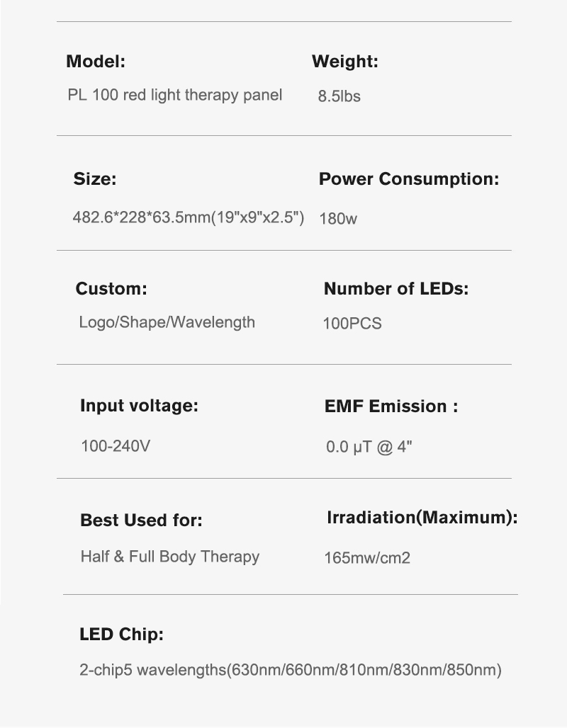Select the 100PCS value
567x728 pixels.
point(352,324)
